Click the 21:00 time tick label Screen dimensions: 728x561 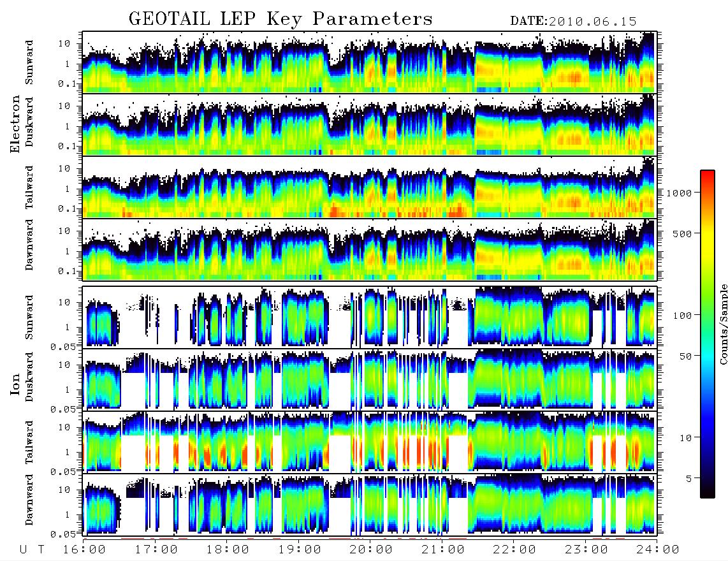(x=444, y=550)
